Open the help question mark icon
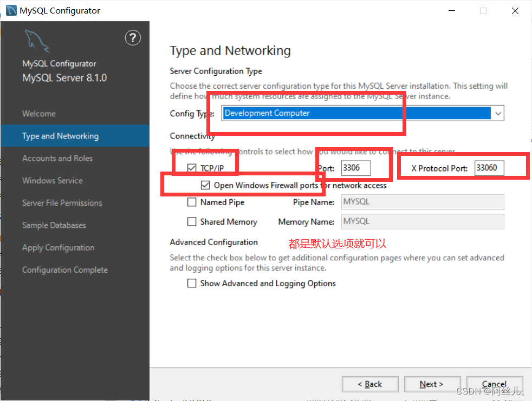The width and height of the screenshot is (532, 401). click(x=133, y=38)
